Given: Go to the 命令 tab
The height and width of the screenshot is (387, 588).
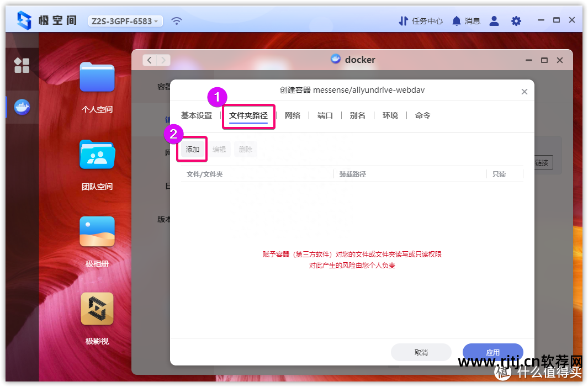Looking at the screenshot, I should [423, 115].
